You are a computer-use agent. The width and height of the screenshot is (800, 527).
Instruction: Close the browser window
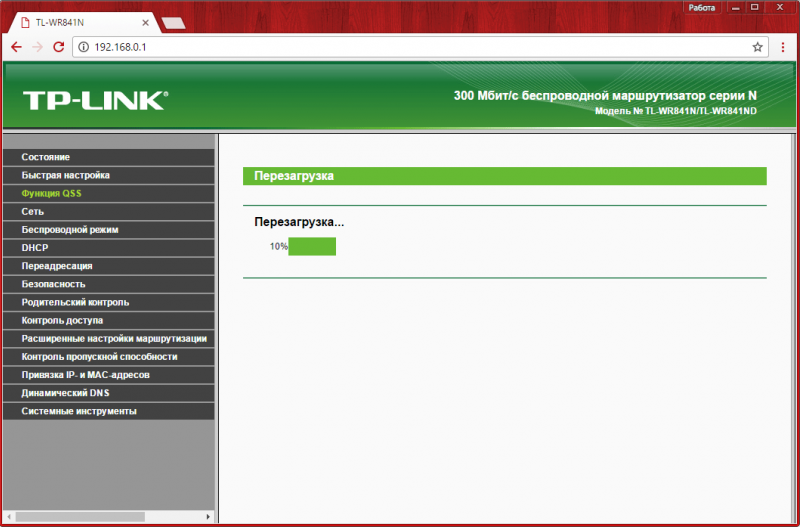pyautogui.click(x=780, y=8)
